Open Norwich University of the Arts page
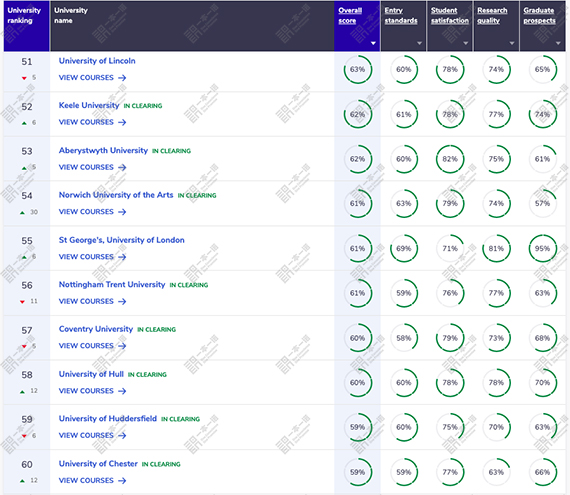 (x=116, y=195)
